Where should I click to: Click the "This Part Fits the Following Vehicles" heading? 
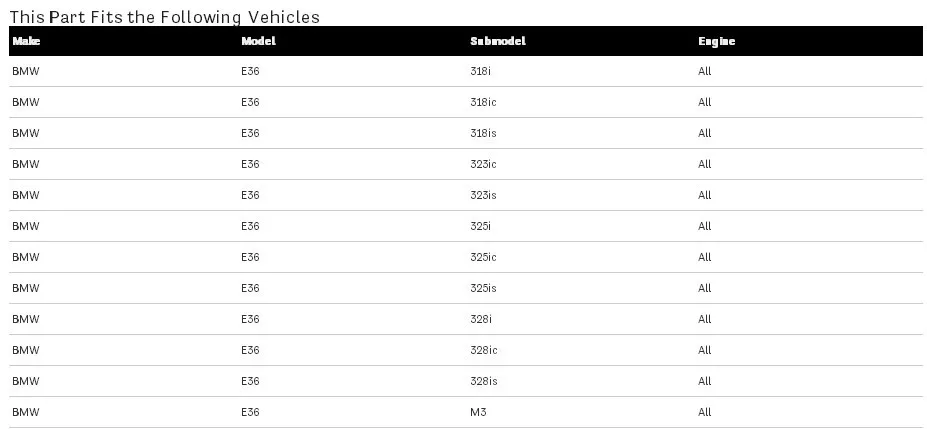coord(165,17)
